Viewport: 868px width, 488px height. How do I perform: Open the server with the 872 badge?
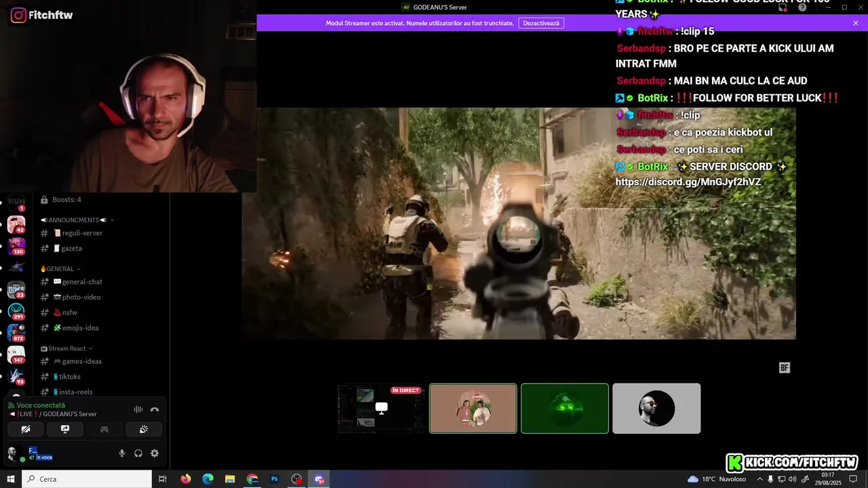(16, 333)
